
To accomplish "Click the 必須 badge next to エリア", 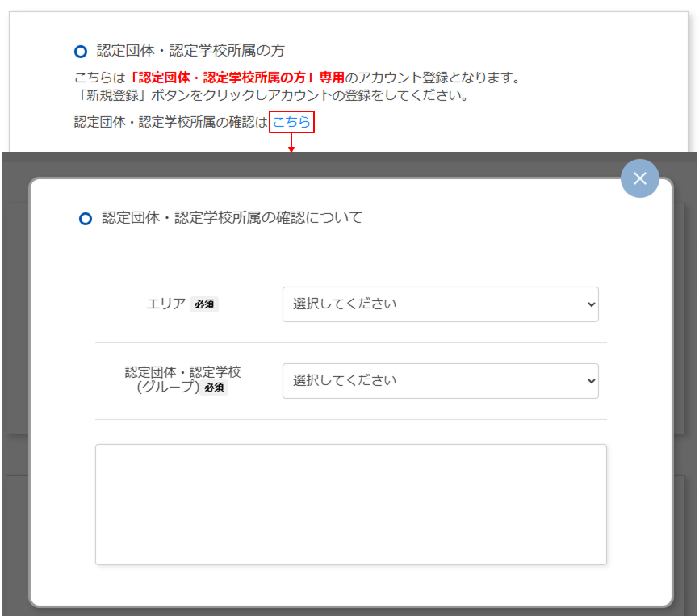I will pyautogui.click(x=204, y=305).
